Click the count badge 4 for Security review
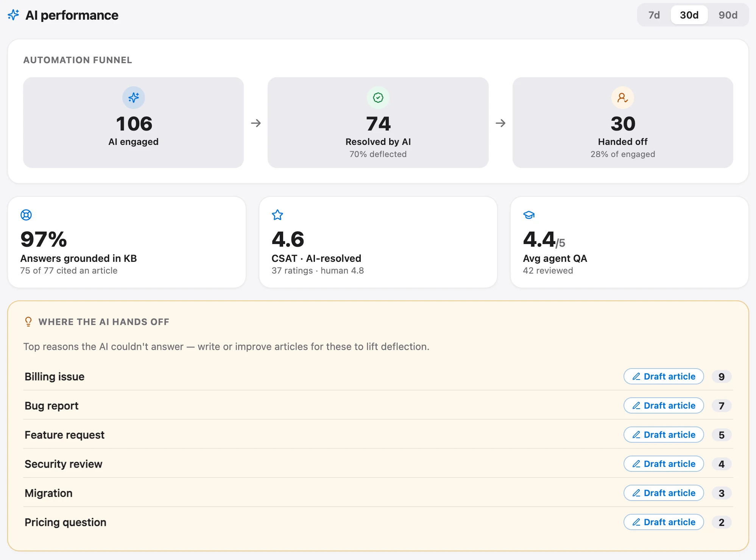This screenshot has width=756, height=560. (722, 464)
